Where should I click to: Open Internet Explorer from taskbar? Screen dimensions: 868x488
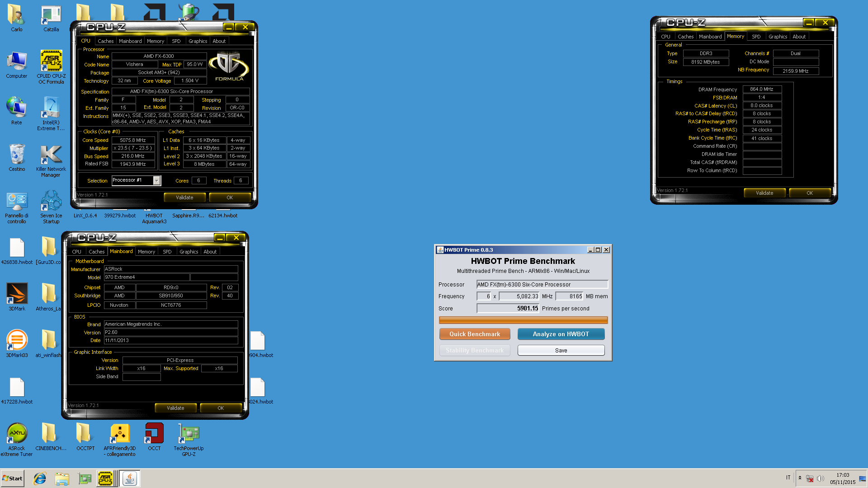pyautogui.click(x=40, y=479)
